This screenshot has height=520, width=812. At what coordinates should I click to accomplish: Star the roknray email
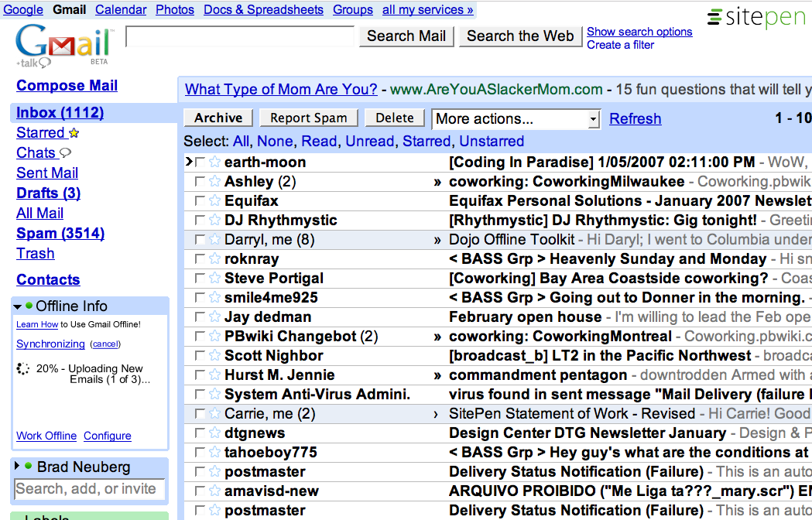click(x=215, y=258)
